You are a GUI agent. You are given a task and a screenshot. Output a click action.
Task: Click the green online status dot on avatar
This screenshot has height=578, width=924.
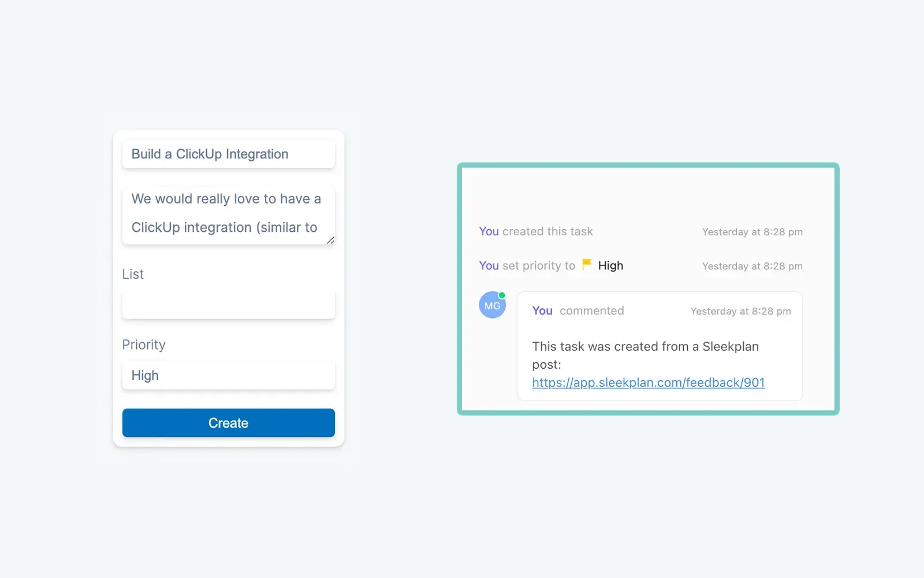pyautogui.click(x=502, y=295)
